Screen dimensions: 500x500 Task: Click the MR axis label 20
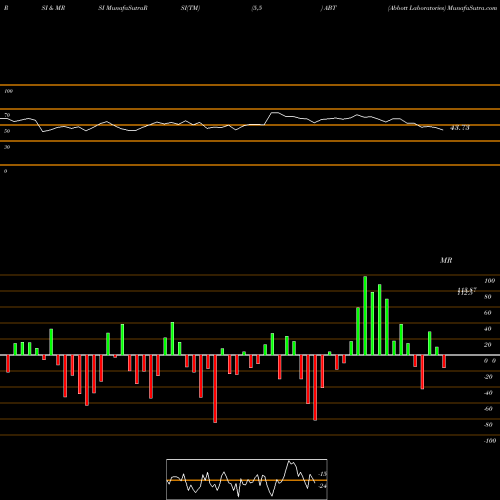[488, 345]
